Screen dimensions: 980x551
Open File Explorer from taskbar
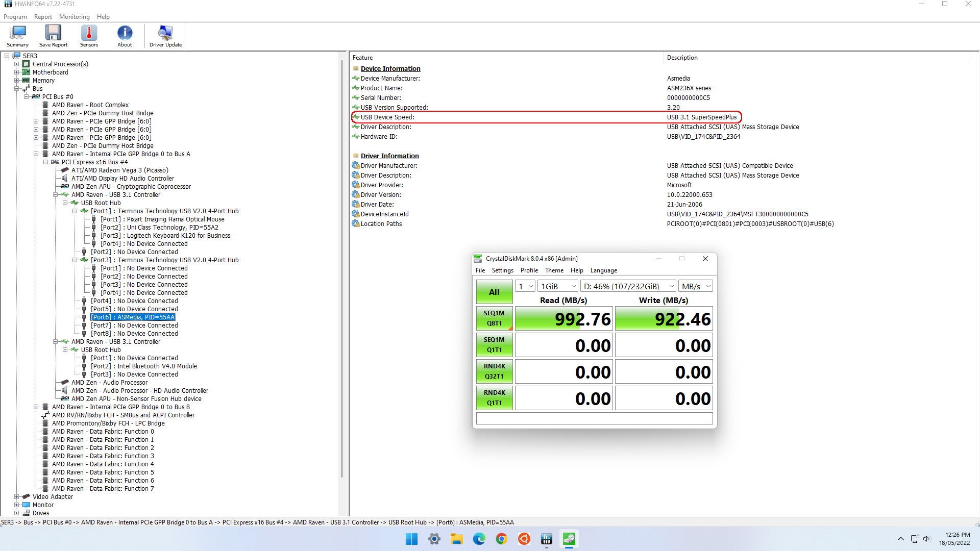456,539
